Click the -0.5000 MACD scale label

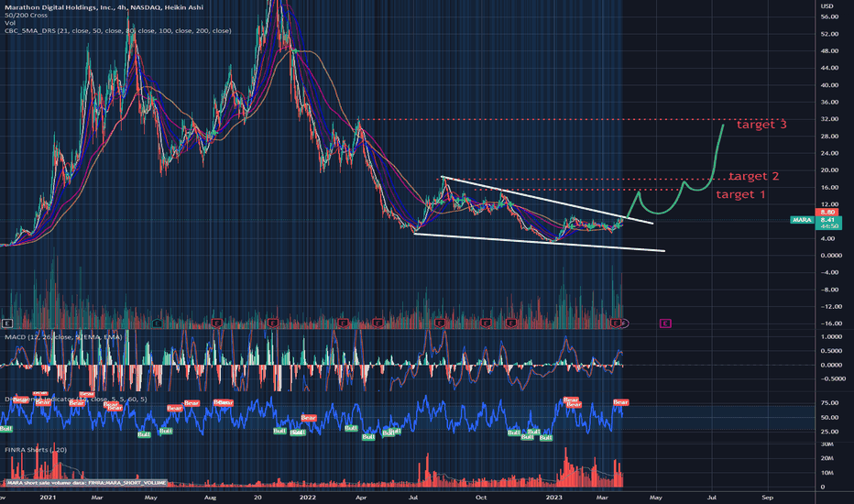(x=832, y=378)
